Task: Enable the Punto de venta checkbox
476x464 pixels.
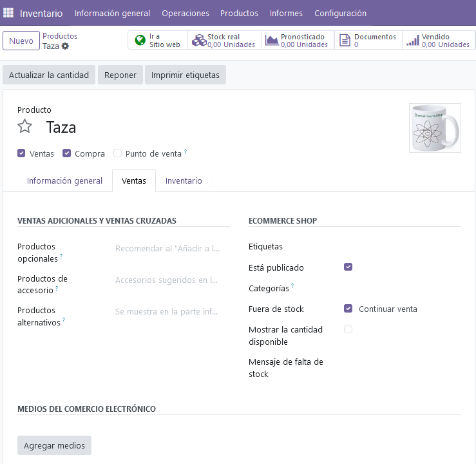Action: click(117, 153)
